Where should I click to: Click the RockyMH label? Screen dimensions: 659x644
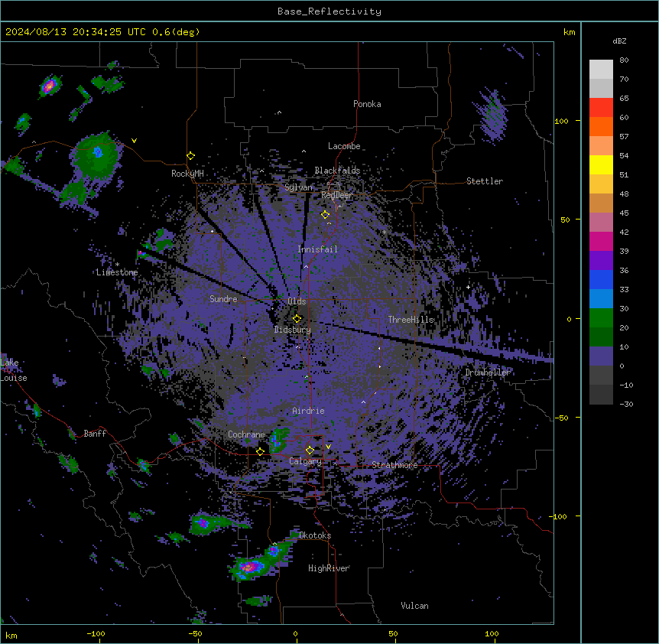click(187, 174)
